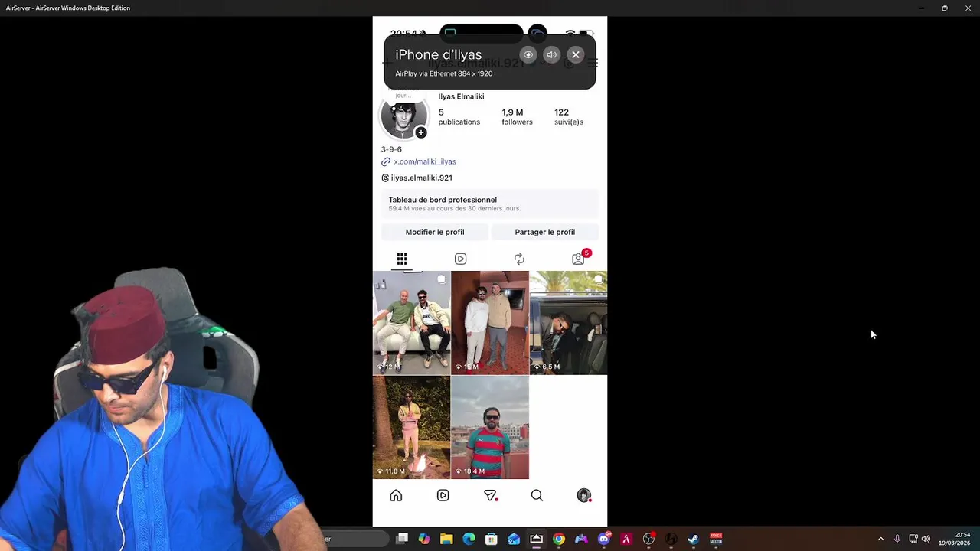Viewport: 980px width, 551px height.
Task: Open OBS Studio from the taskbar
Action: coord(648,539)
